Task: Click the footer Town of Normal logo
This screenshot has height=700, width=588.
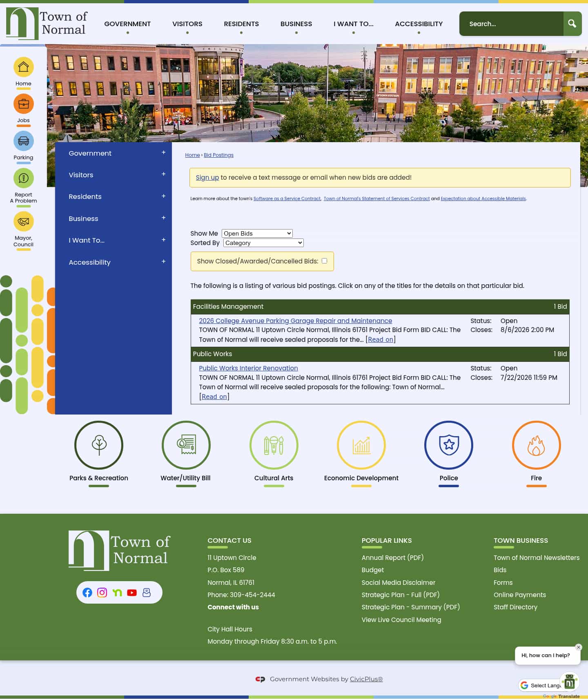Action: [119, 551]
